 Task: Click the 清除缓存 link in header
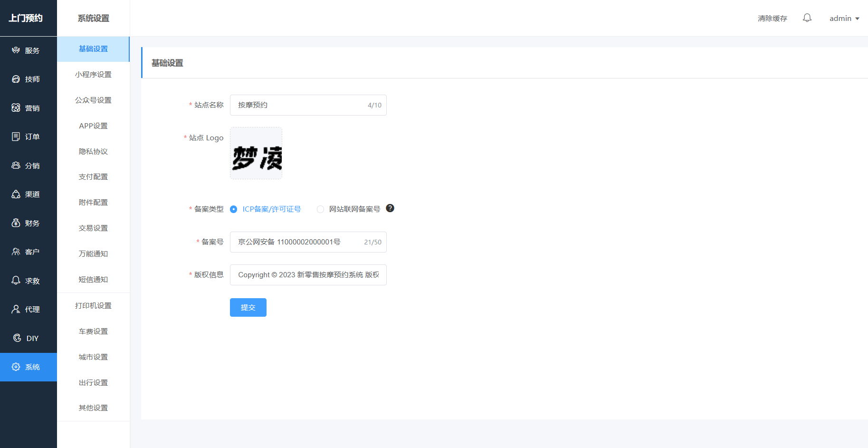pos(772,19)
